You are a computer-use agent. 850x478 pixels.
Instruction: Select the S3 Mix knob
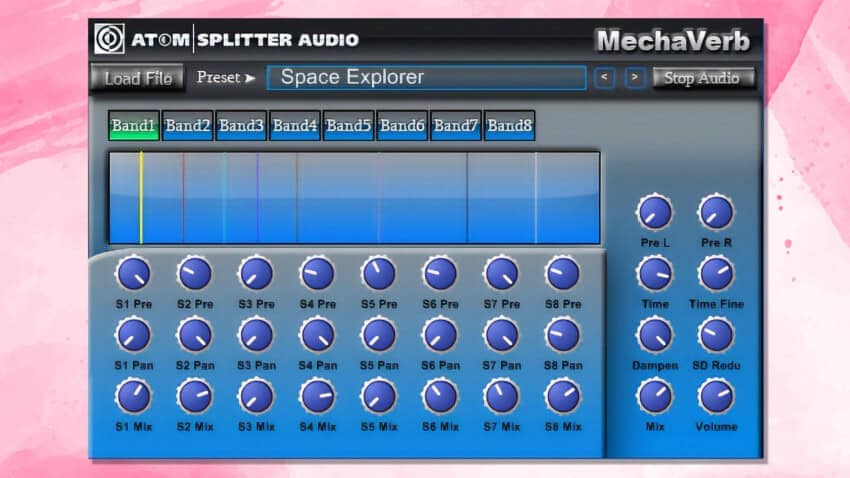(x=256, y=396)
